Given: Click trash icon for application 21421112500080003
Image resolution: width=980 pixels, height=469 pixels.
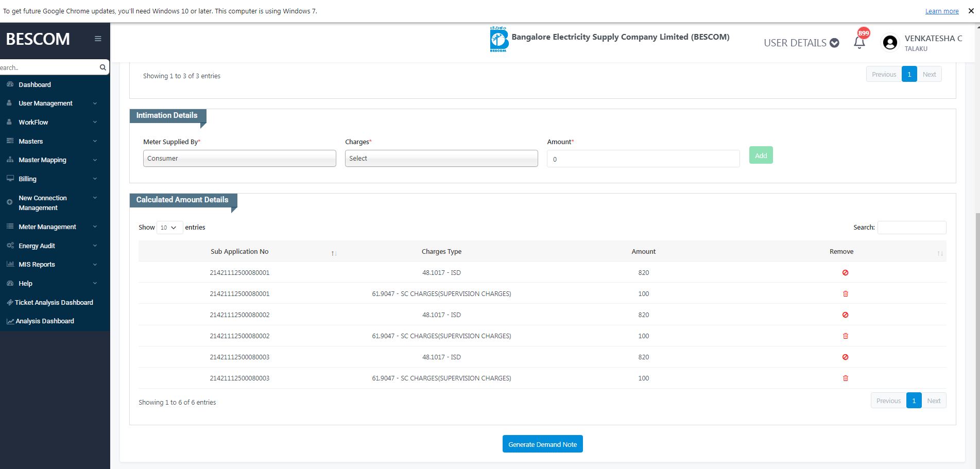Looking at the screenshot, I should tap(845, 378).
